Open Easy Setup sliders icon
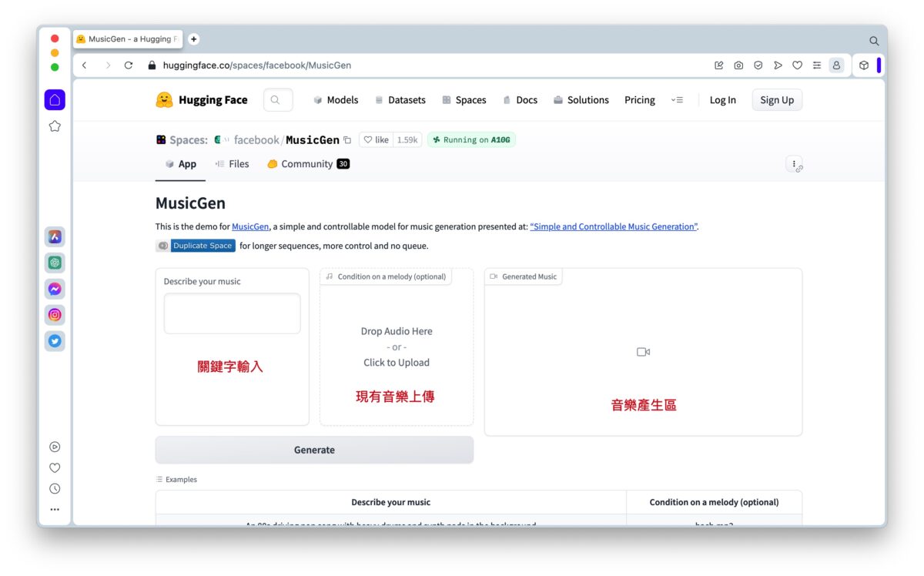Viewport: 924px width, 576px height. [x=817, y=65]
